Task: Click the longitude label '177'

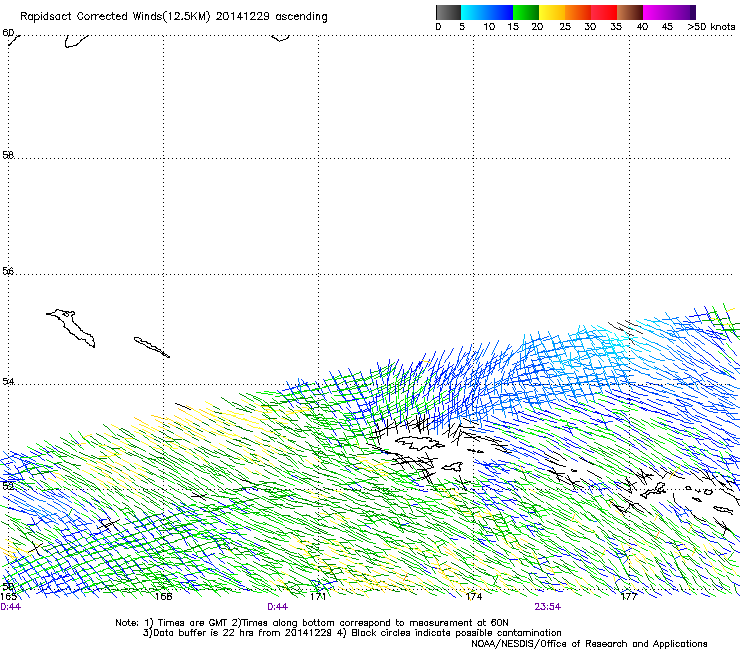Action: [629, 596]
